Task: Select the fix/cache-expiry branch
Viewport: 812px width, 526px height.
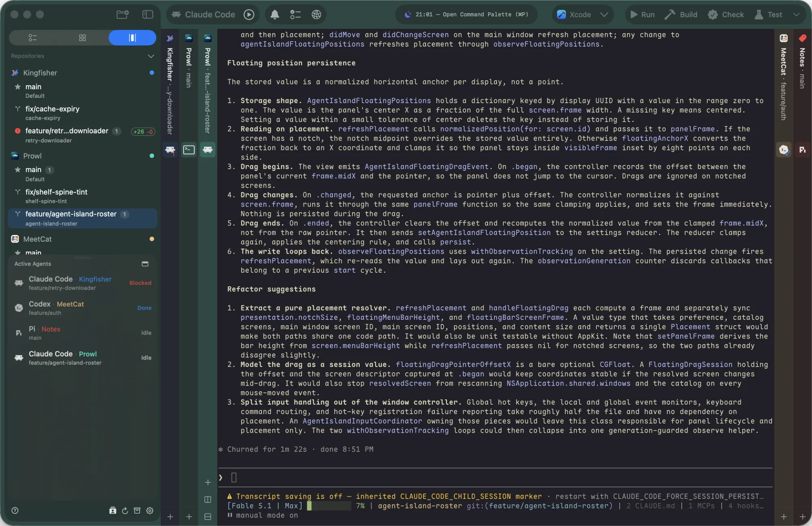Action: 82,113
